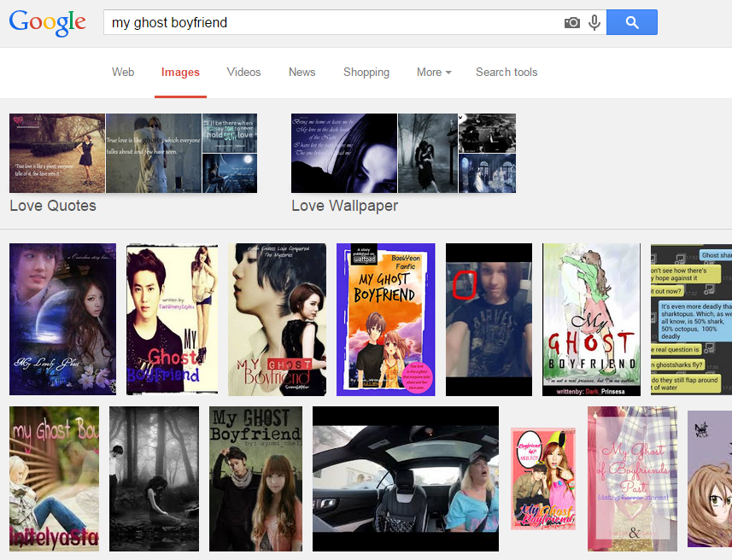The height and width of the screenshot is (560, 732).
Task: Open the car interior video still
Action: click(x=406, y=479)
